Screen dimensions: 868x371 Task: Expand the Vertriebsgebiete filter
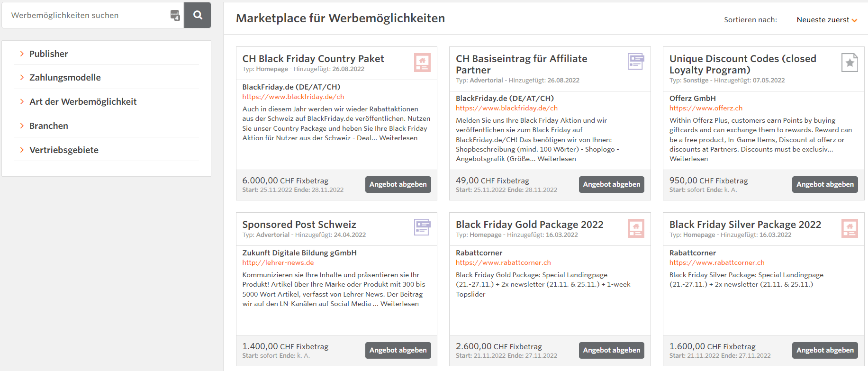click(x=64, y=150)
